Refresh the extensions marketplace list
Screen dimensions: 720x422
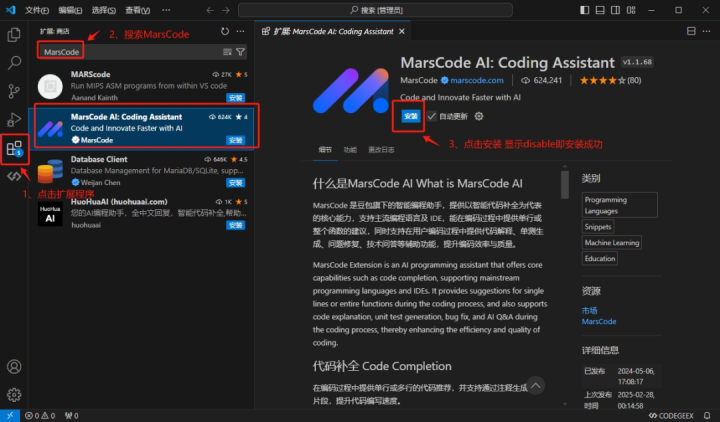pyautogui.click(x=225, y=31)
